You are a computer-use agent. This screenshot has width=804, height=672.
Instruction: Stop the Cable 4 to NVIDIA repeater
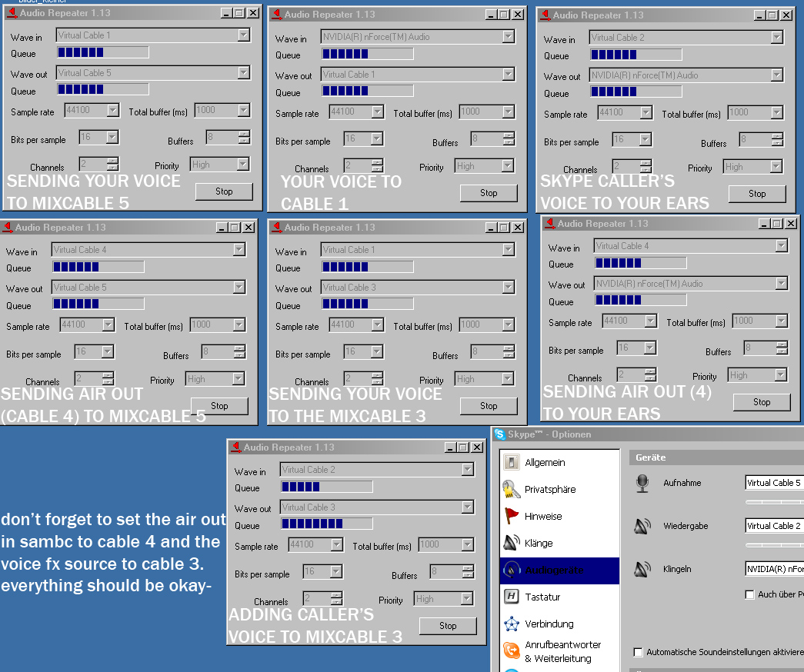coord(762,402)
